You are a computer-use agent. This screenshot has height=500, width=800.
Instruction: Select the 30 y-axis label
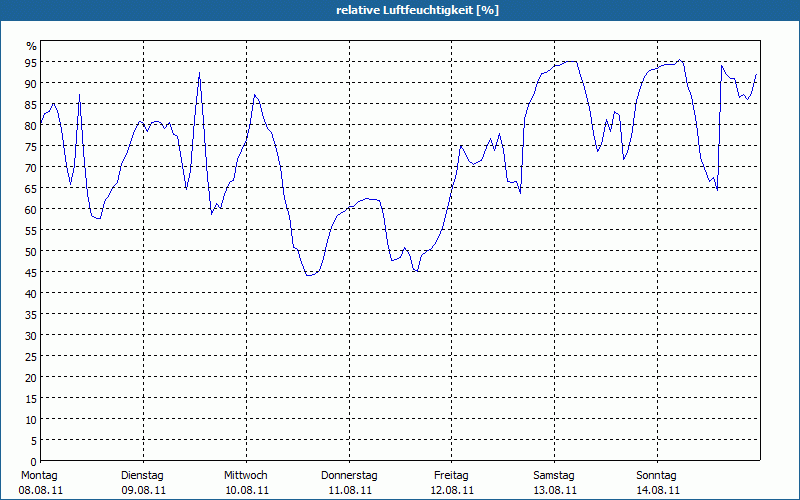[31, 336]
